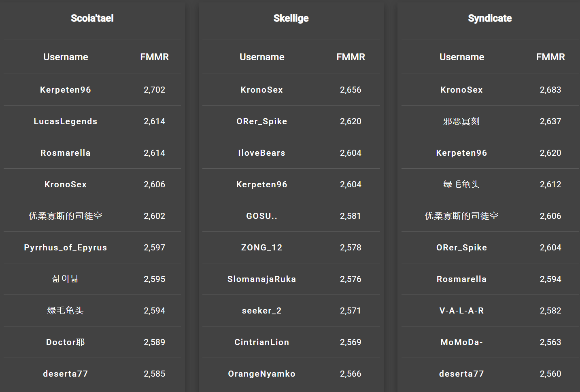
Task: Click the Skellige table title
Action: click(291, 18)
